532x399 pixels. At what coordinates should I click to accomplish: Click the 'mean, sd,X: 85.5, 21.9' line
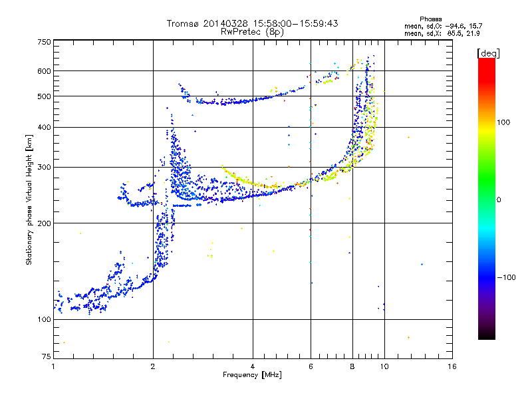(442, 33)
